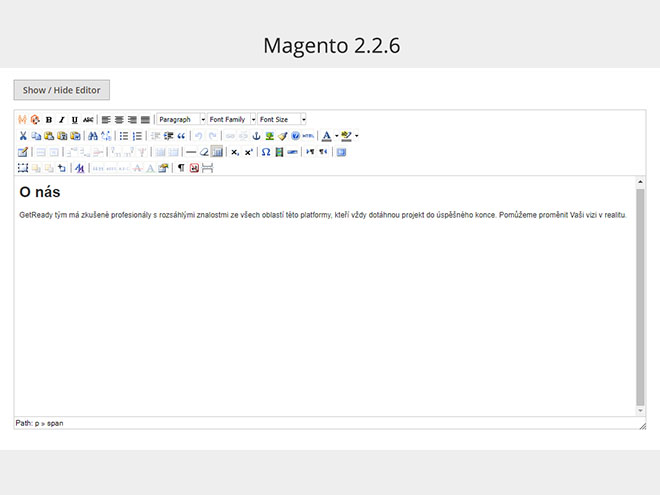Align text center
This screenshot has width=660, height=495.
[119, 120]
